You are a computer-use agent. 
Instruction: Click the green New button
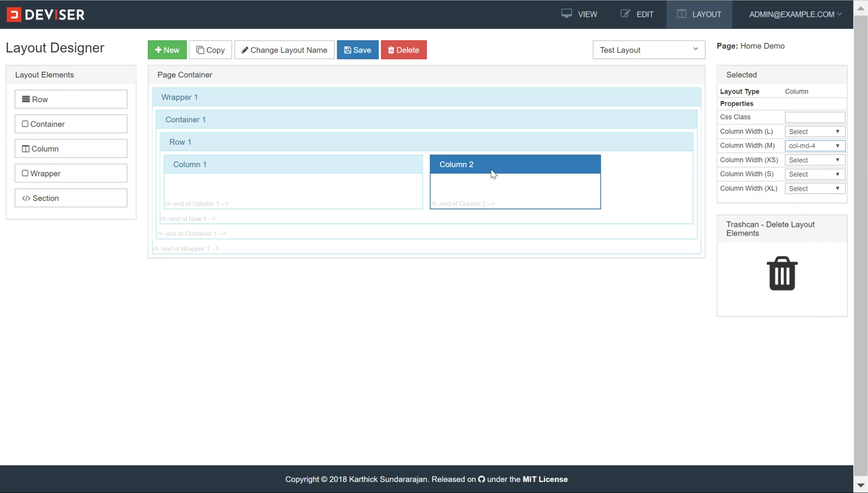click(x=167, y=50)
